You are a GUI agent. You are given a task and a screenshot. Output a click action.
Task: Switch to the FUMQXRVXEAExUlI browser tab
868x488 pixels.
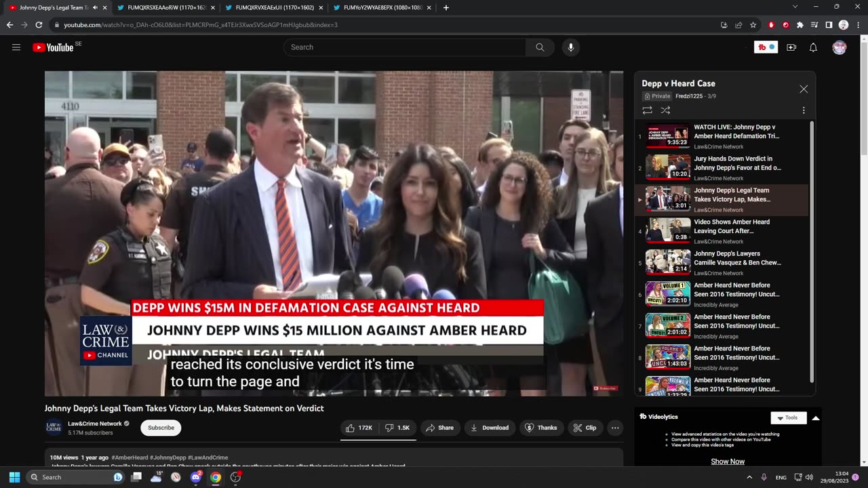point(275,7)
